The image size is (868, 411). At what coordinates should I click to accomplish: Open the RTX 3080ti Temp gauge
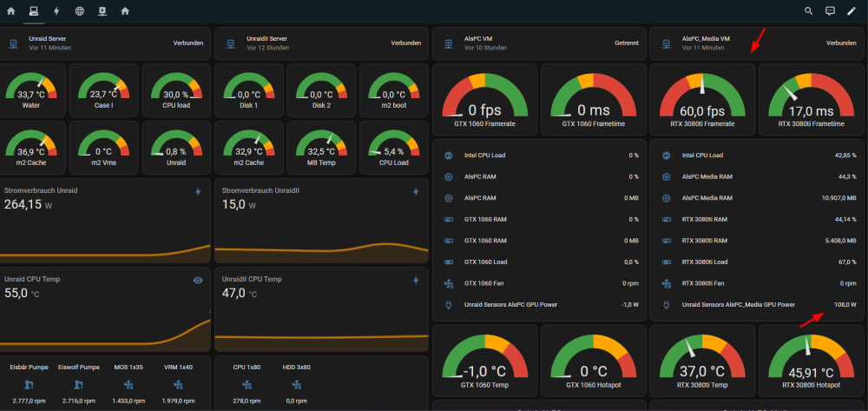(702, 360)
